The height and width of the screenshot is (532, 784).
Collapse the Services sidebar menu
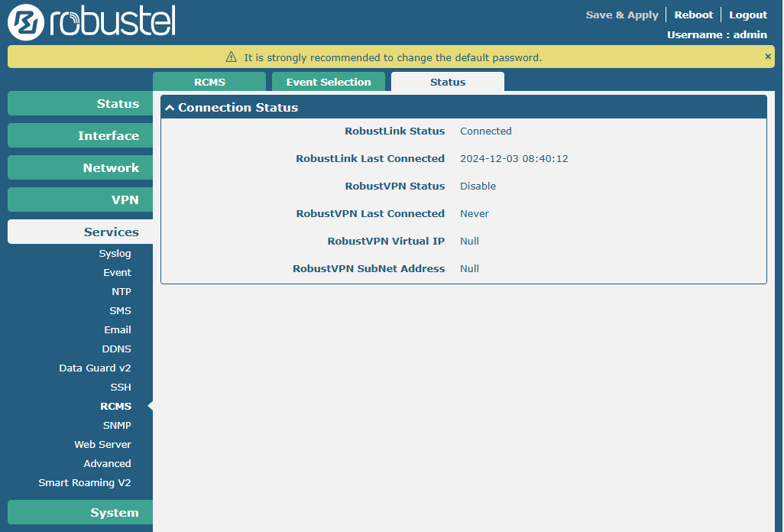tap(80, 232)
